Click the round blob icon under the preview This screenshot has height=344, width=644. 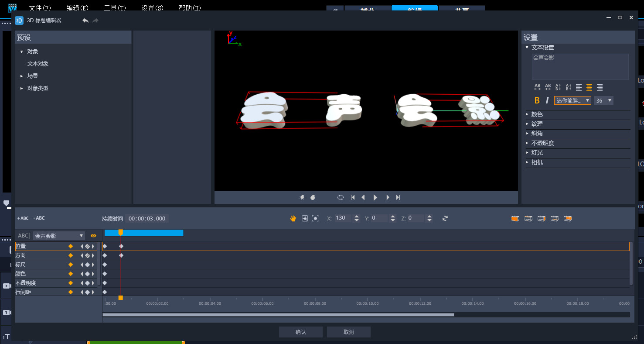pyautogui.click(x=313, y=197)
